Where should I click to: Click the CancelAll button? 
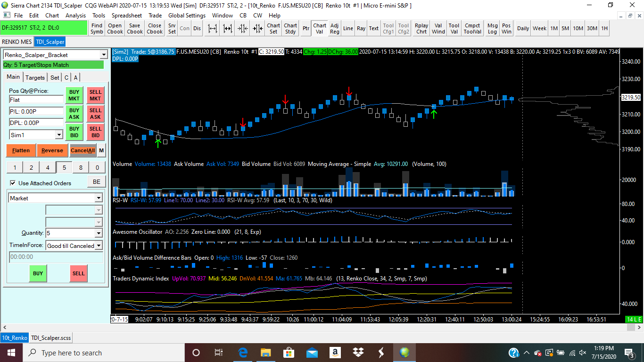[x=83, y=150]
